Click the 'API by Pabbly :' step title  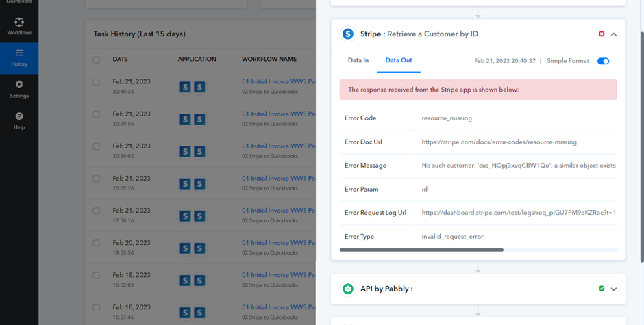[386, 289]
